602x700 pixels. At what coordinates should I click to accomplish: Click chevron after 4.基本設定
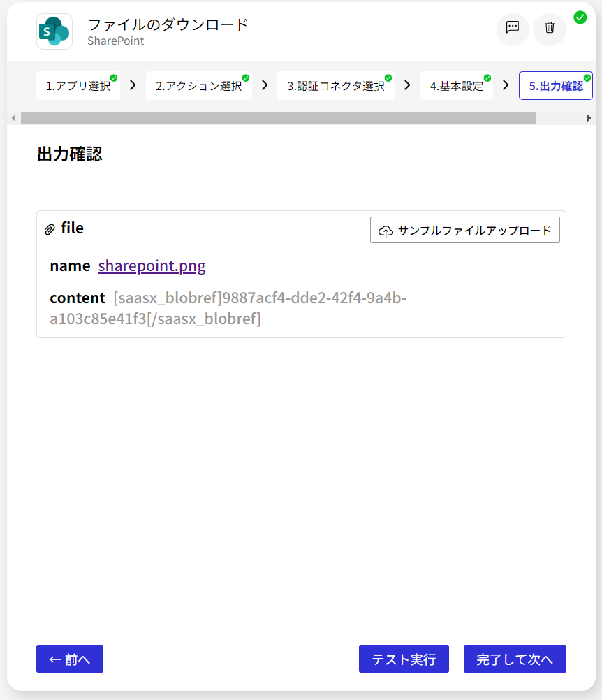click(506, 85)
